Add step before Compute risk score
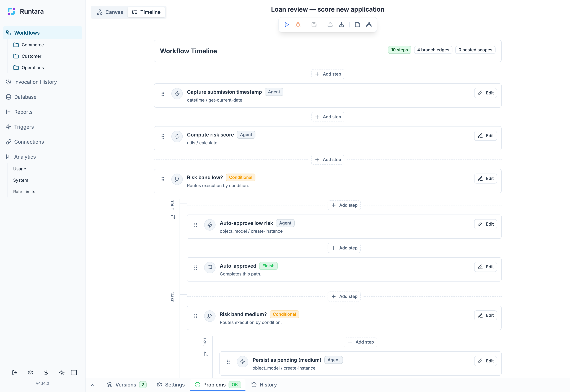 pyautogui.click(x=328, y=117)
